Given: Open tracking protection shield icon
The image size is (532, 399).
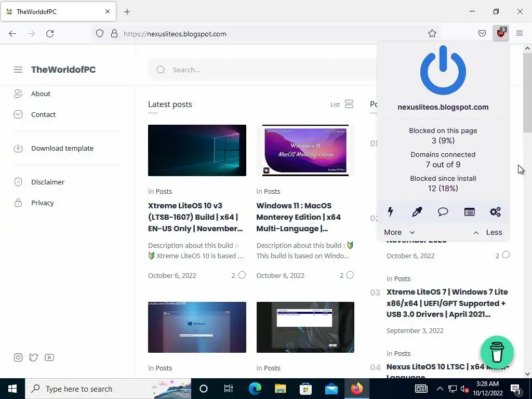Looking at the screenshot, I should [x=99, y=34].
